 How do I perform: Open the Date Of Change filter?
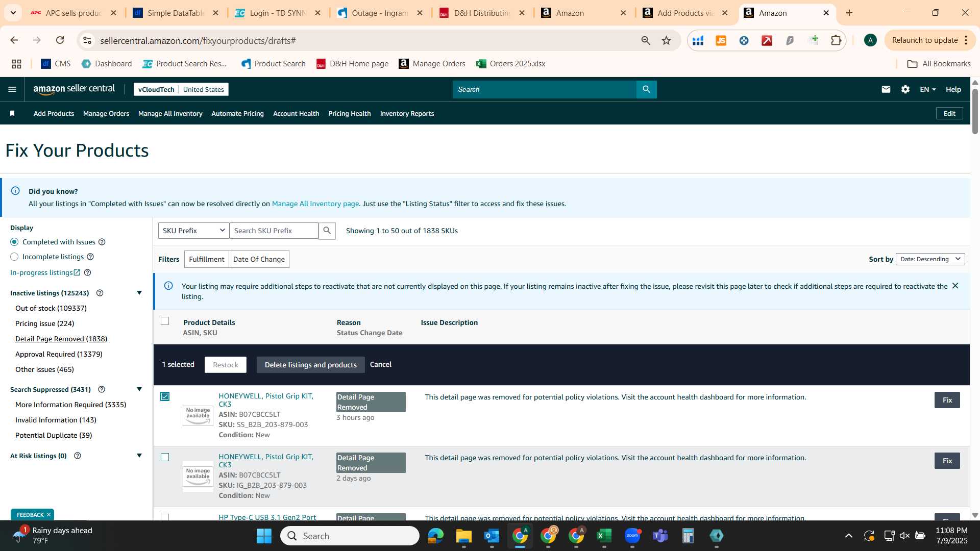(x=259, y=259)
